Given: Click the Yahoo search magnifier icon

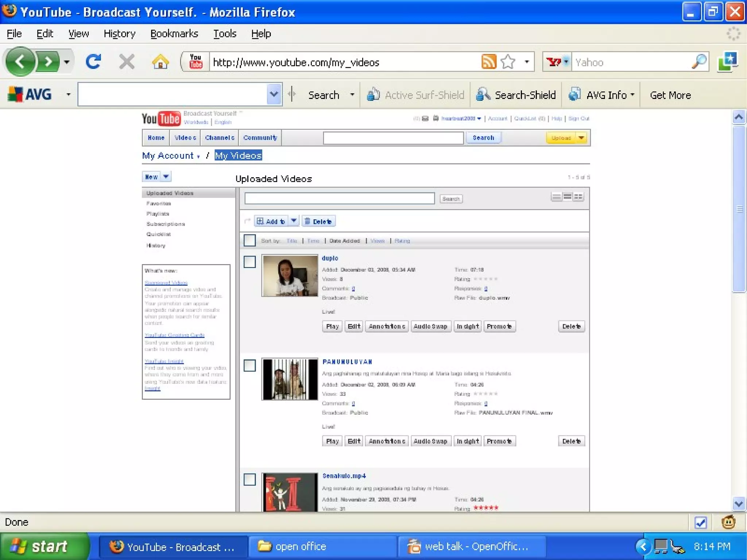Looking at the screenshot, I should tap(698, 62).
